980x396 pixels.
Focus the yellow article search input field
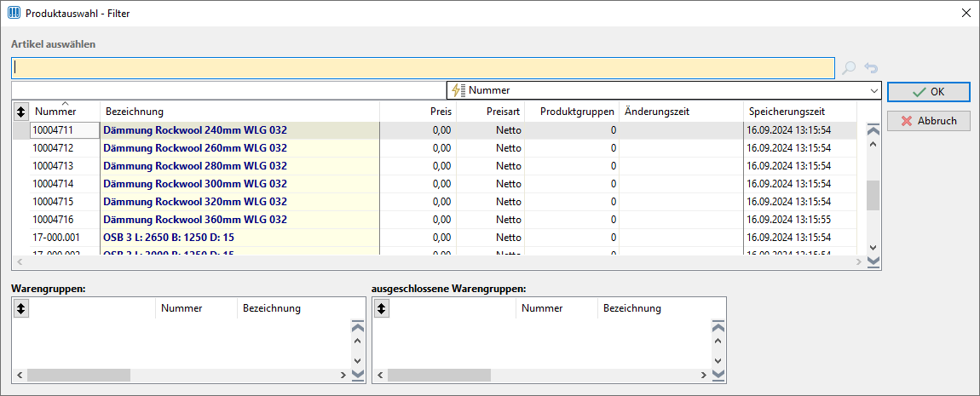tap(423, 67)
